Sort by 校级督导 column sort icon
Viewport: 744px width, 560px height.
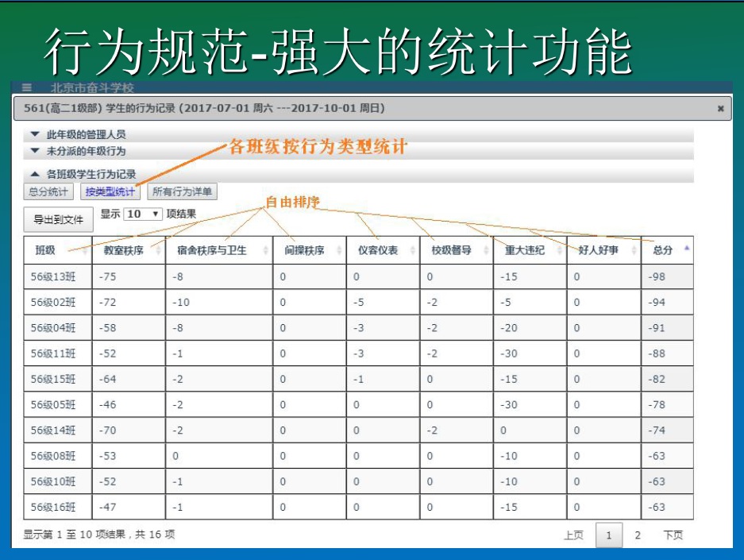pyautogui.click(x=486, y=250)
